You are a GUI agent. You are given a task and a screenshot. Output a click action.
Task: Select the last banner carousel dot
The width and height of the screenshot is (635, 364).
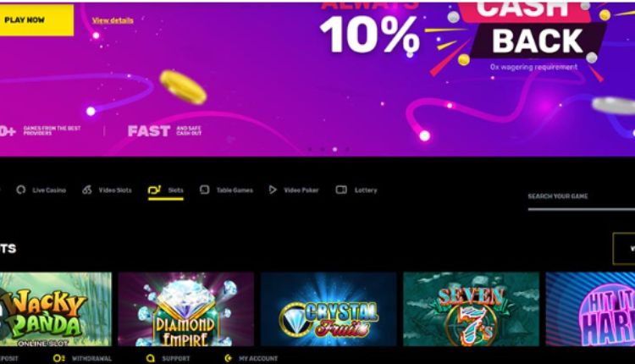point(347,149)
